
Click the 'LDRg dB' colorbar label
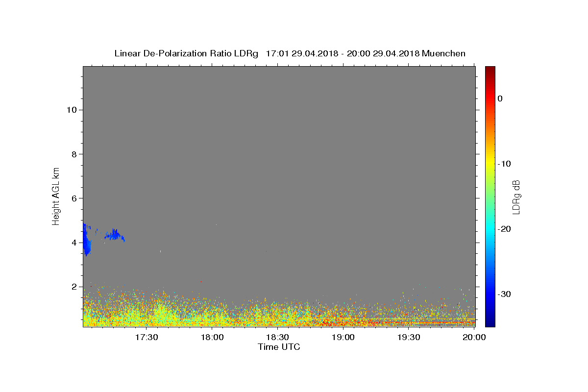(x=516, y=196)
